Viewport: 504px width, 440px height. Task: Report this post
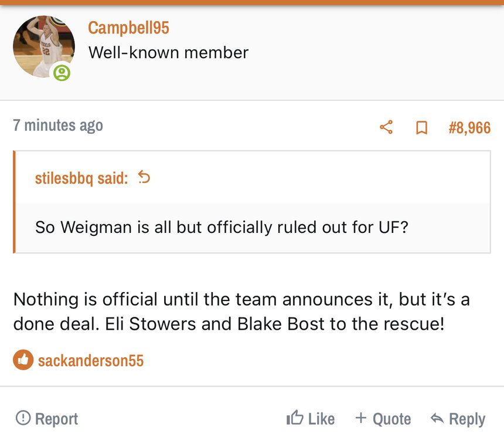[47, 418]
